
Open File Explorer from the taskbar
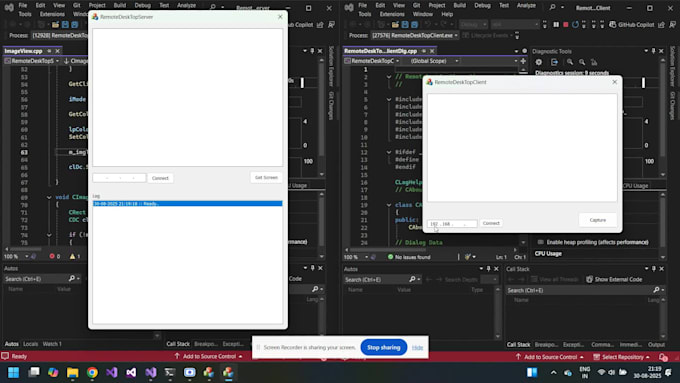(72, 373)
